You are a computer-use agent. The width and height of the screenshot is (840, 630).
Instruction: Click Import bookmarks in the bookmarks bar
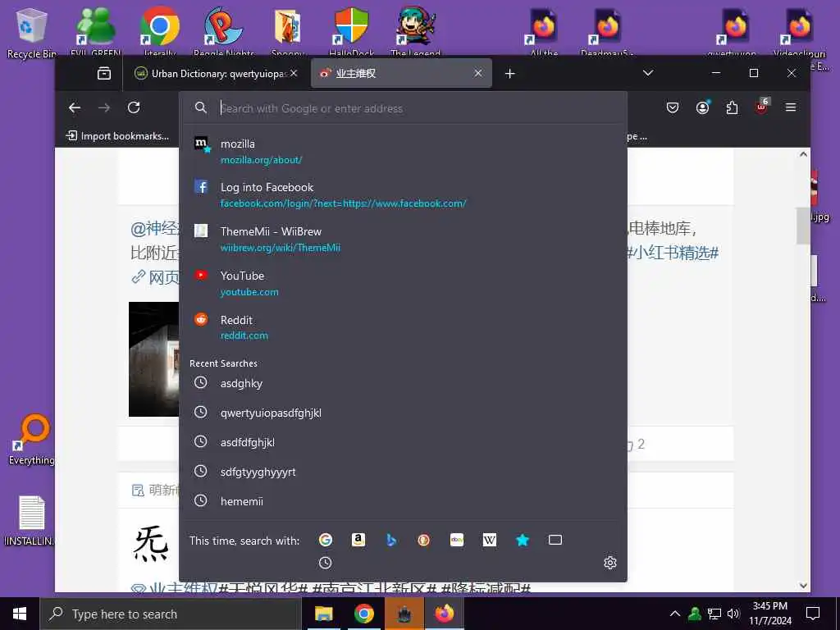(x=117, y=136)
